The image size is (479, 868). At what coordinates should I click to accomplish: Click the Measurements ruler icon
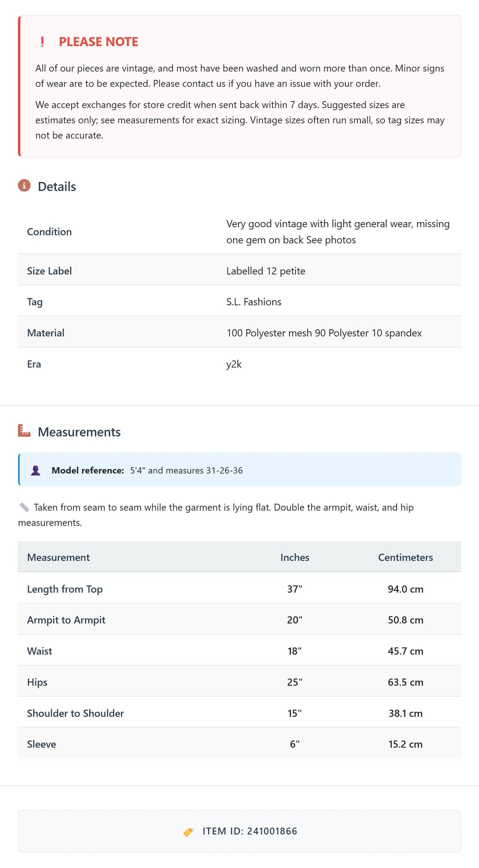pyautogui.click(x=24, y=431)
